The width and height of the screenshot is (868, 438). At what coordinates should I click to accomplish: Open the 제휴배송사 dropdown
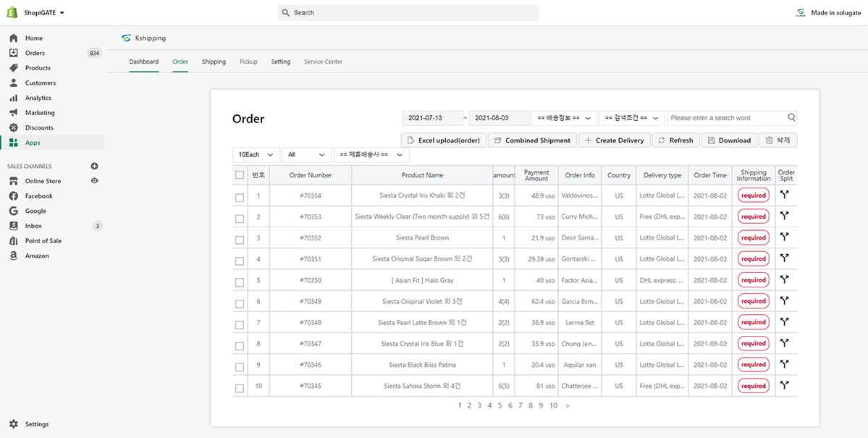point(371,154)
